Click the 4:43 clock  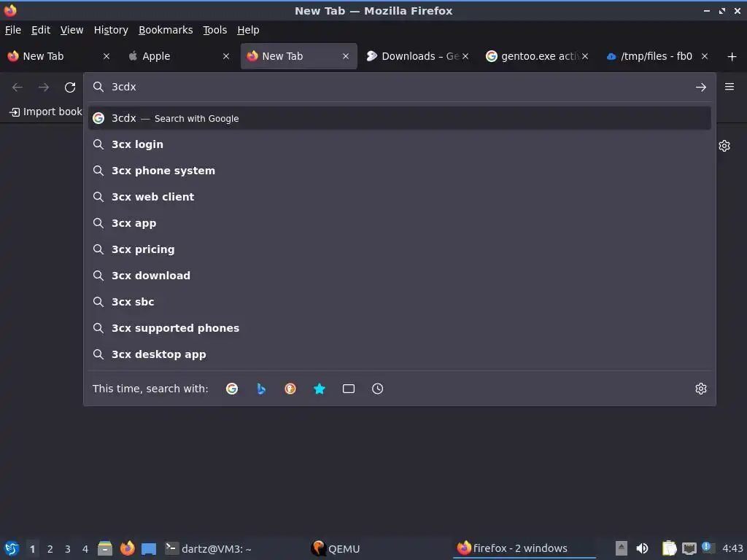point(732,548)
